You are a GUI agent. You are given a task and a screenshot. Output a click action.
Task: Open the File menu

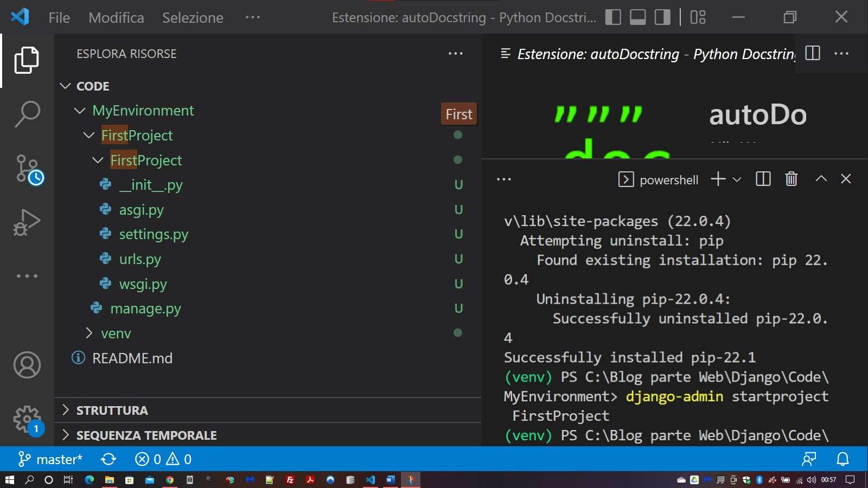59,17
